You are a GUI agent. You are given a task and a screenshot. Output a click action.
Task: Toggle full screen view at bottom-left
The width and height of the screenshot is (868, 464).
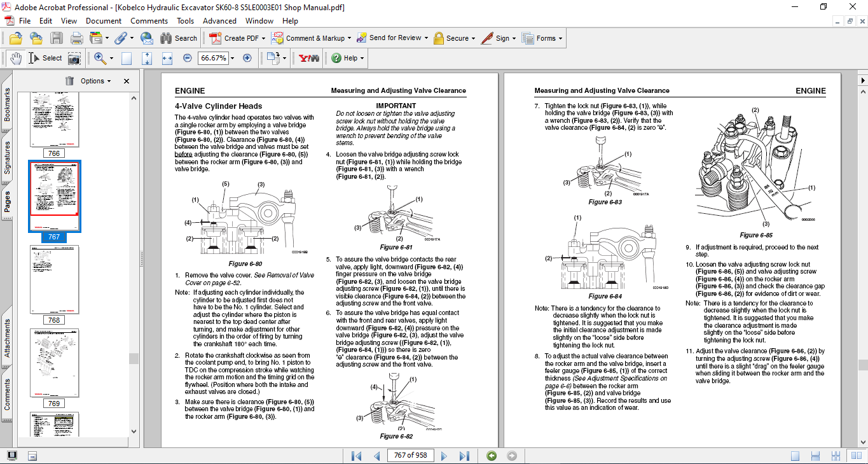tap(12, 456)
